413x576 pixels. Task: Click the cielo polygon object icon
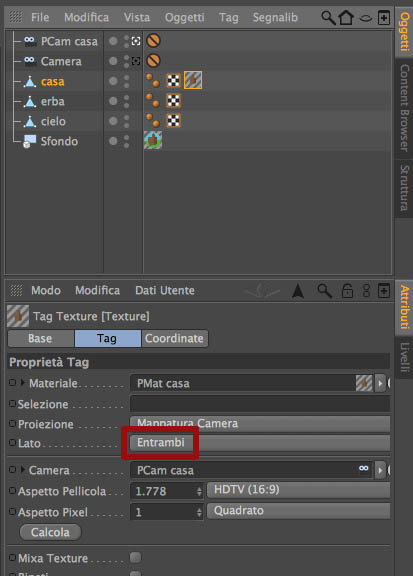click(x=29, y=121)
